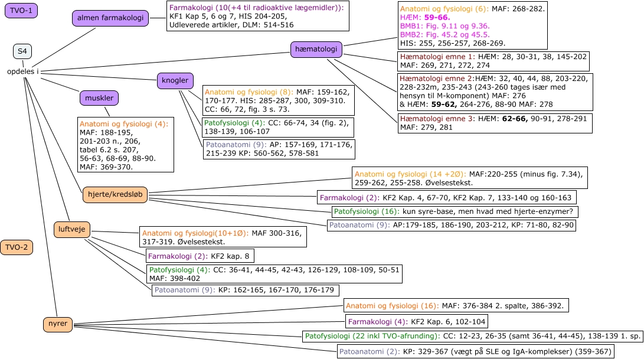This screenshot has width=644, height=359.
Task: Click the luftveje node
Action: coord(72,229)
